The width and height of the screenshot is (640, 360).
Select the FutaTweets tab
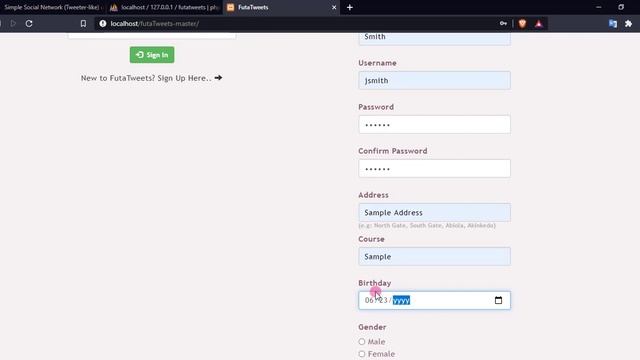(x=282, y=7)
